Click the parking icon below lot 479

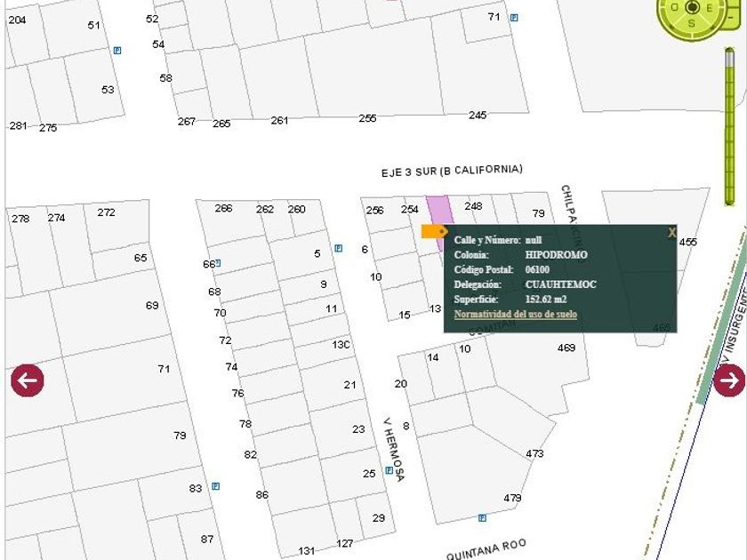(482, 517)
